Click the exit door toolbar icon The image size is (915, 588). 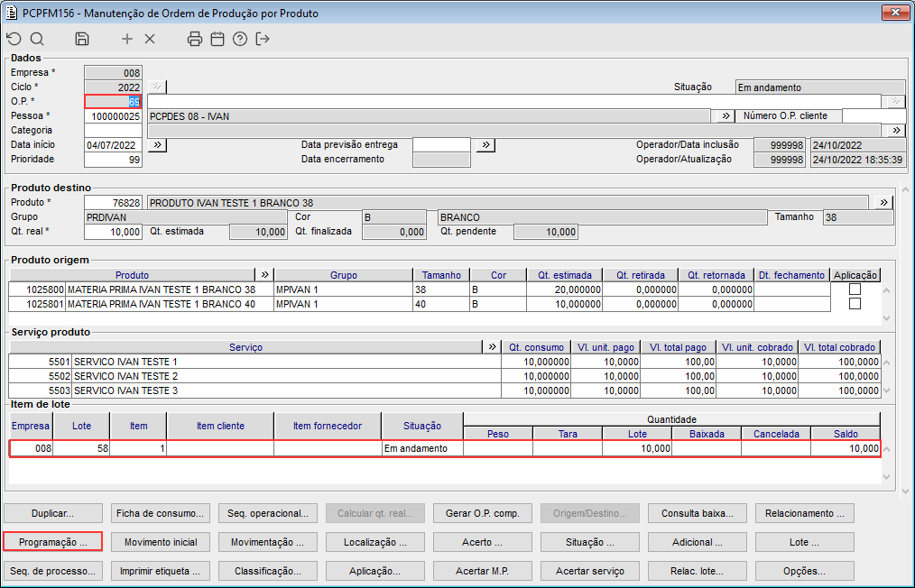(263, 39)
